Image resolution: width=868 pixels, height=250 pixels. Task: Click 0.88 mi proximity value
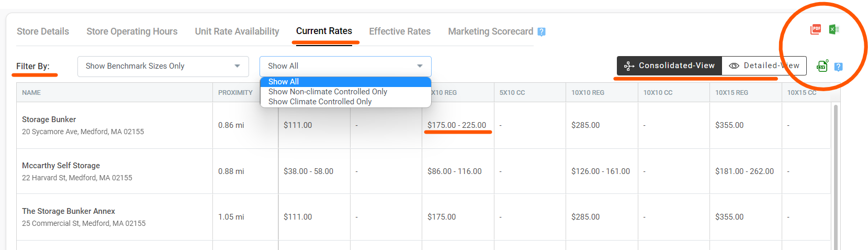(x=231, y=171)
